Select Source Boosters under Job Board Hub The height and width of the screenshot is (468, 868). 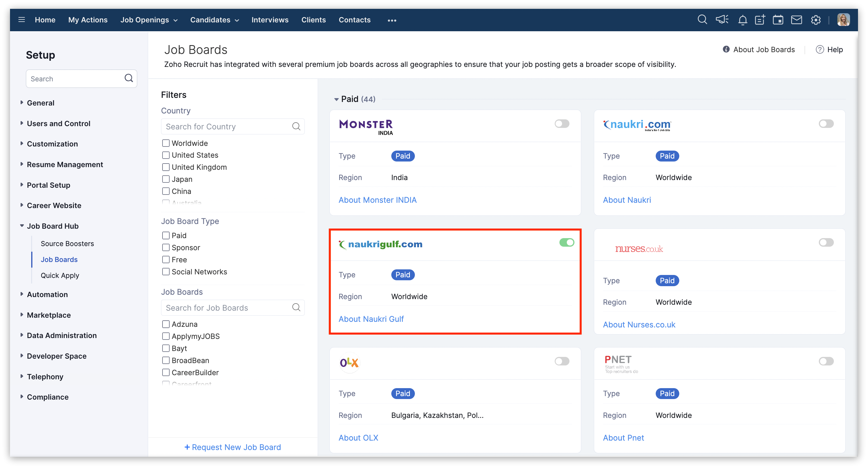(x=67, y=243)
